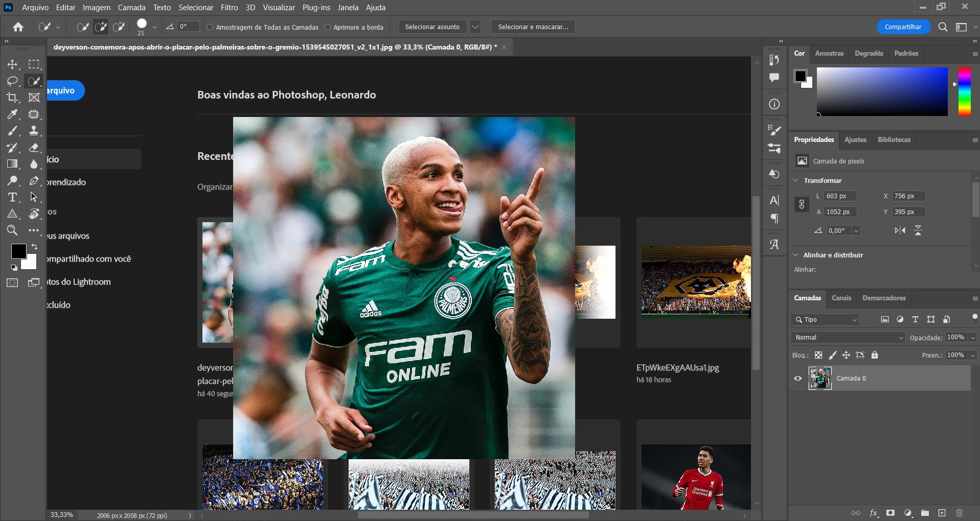The width and height of the screenshot is (980, 521).
Task: Switch to the Canais tab
Action: [x=841, y=298]
